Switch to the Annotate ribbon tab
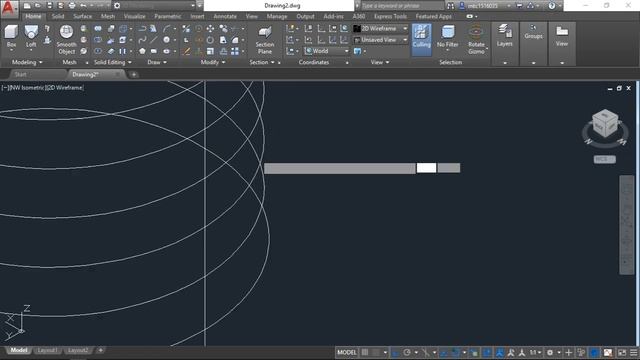 pos(225,16)
